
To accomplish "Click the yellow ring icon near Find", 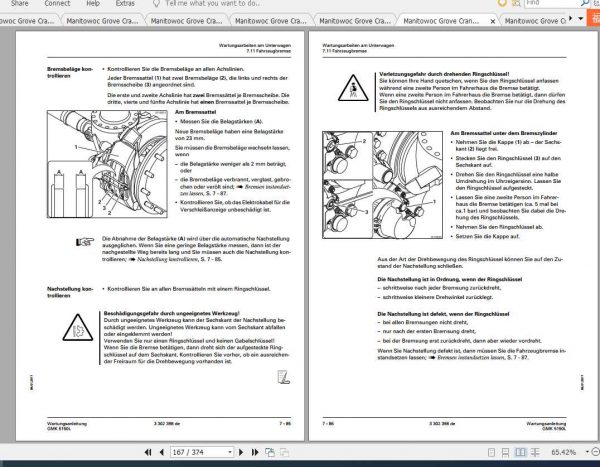I will pyautogui.click(x=502, y=3).
